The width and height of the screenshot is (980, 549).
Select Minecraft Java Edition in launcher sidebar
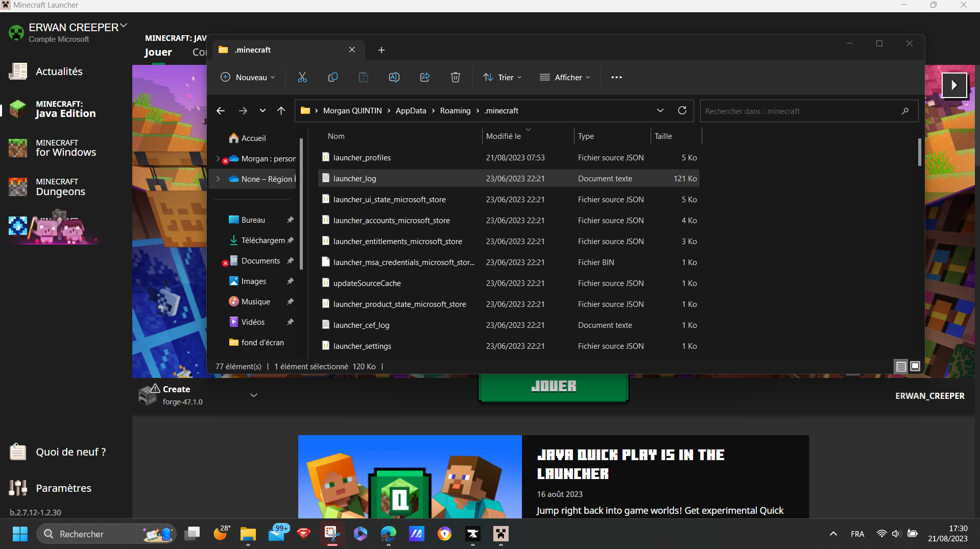[65, 109]
